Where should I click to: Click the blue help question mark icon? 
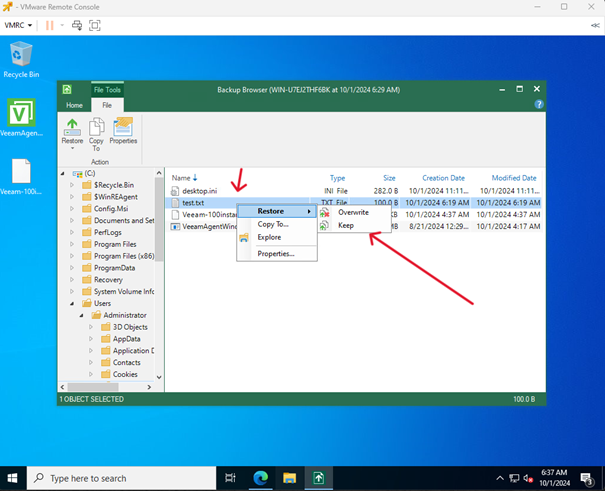pos(539,104)
